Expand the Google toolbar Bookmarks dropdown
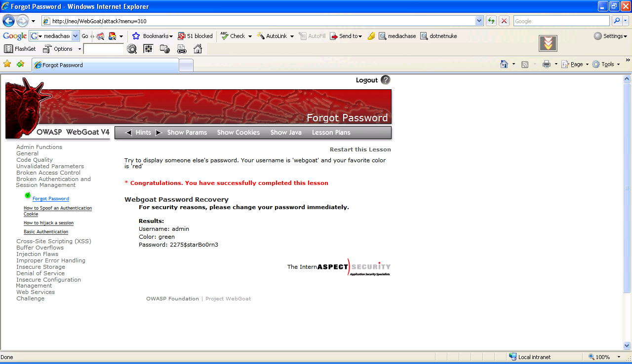The width and height of the screenshot is (632, 364). pyautogui.click(x=153, y=36)
